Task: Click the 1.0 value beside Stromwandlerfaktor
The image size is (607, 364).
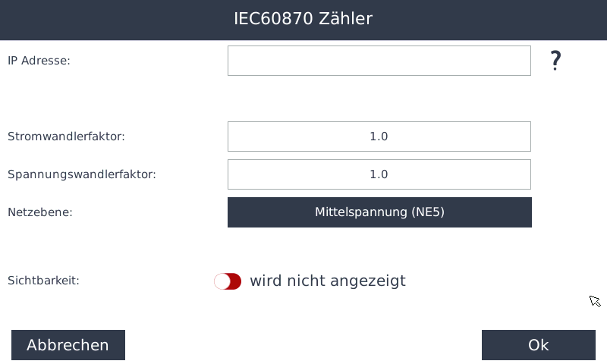Action: (379, 136)
